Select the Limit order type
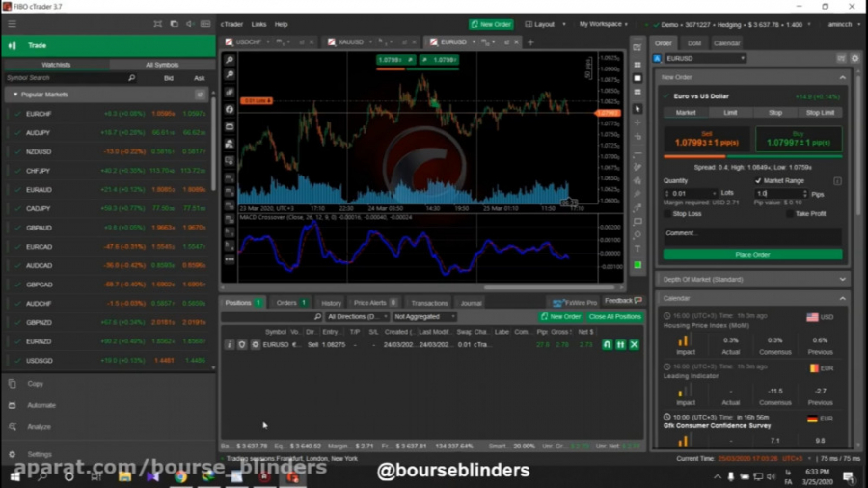868x488 pixels. pos(730,112)
